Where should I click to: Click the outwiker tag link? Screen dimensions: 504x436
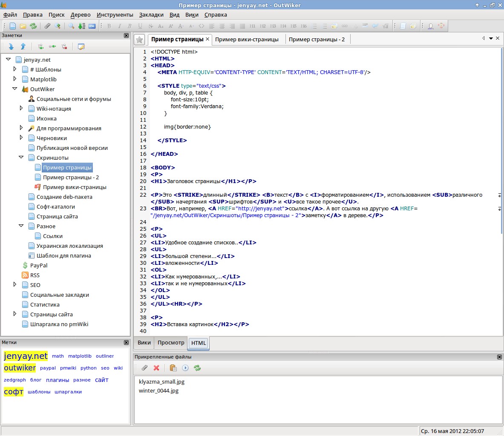click(x=20, y=367)
